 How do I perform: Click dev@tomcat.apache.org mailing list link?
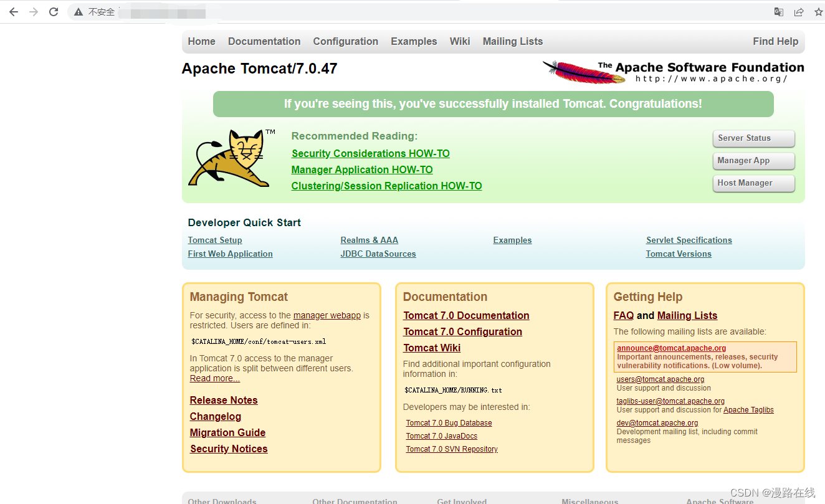click(x=657, y=423)
